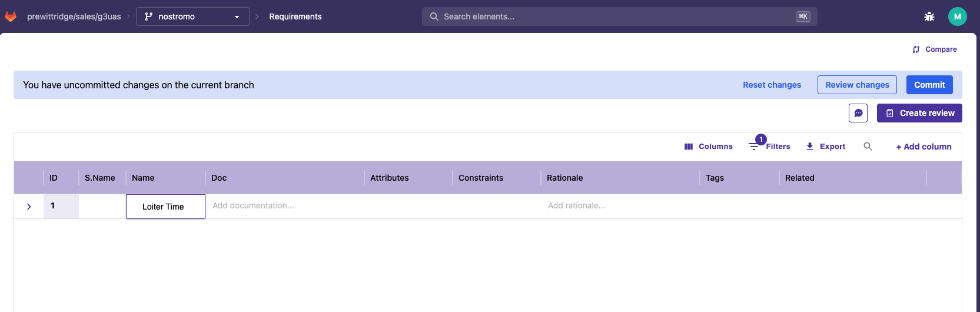Click Reset changes

772,85
